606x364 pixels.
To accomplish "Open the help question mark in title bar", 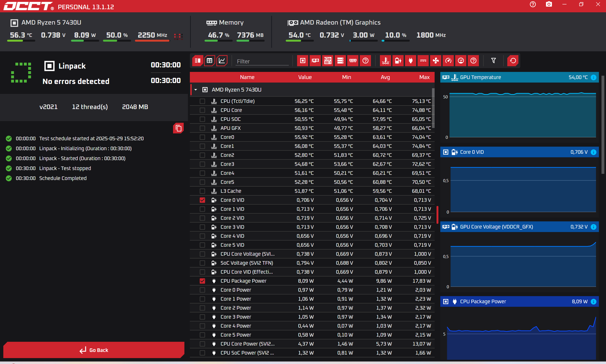I will point(533,4).
